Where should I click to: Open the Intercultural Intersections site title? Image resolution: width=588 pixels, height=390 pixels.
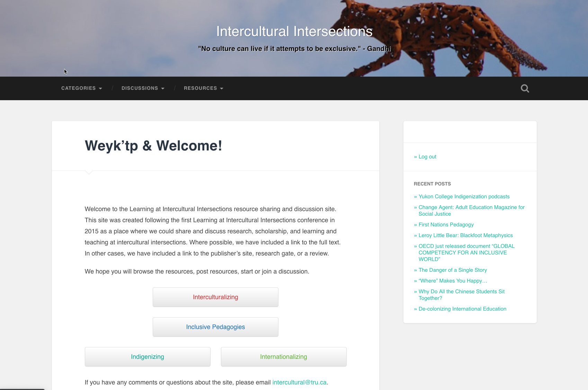[x=294, y=32]
